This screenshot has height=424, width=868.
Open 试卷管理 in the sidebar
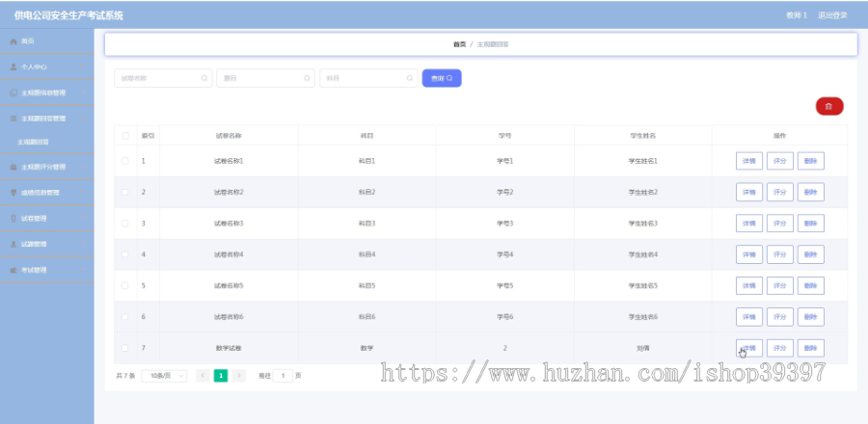(x=47, y=219)
